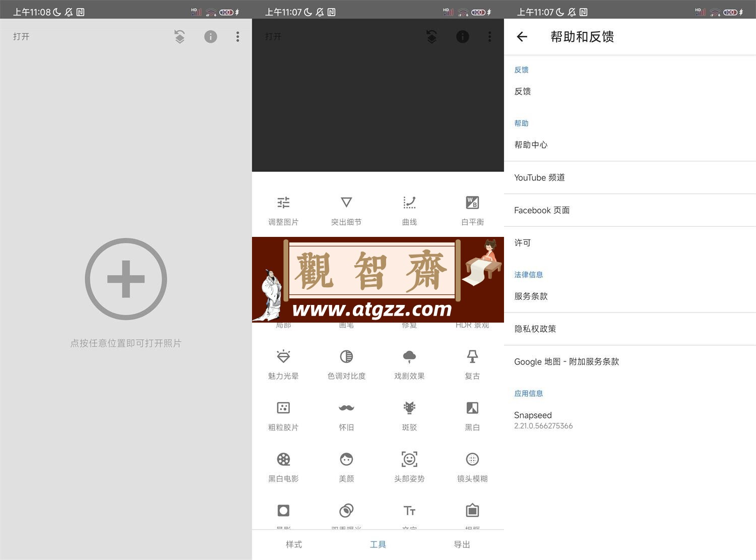Open 隐私权政策 privacy policy
This screenshot has height=560, width=756.
click(x=630, y=329)
